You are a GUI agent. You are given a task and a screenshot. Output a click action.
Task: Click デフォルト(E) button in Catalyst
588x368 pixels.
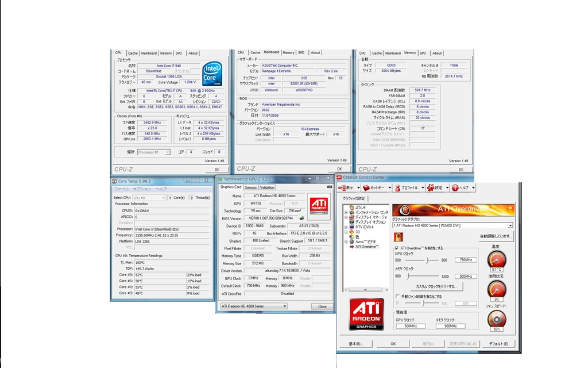click(x=498, y=344)
